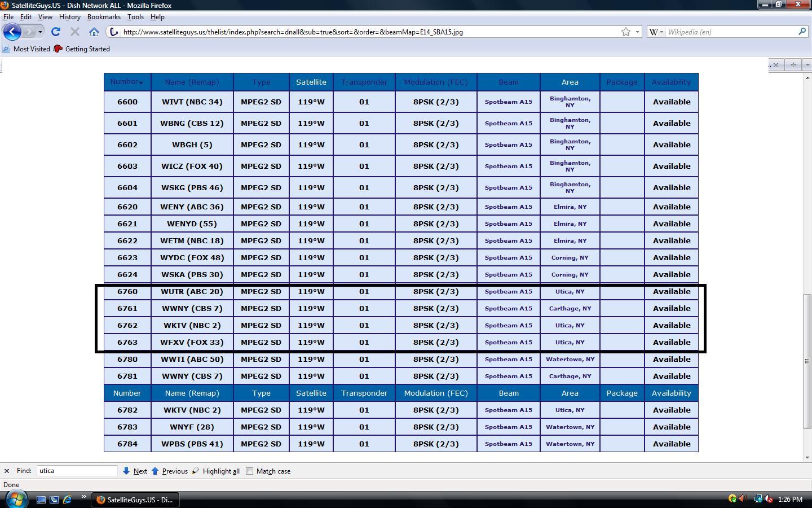The width and height of the screenshot is (812, 508).
Task: Open the Help menu
Action: click(x=157, y=17)
